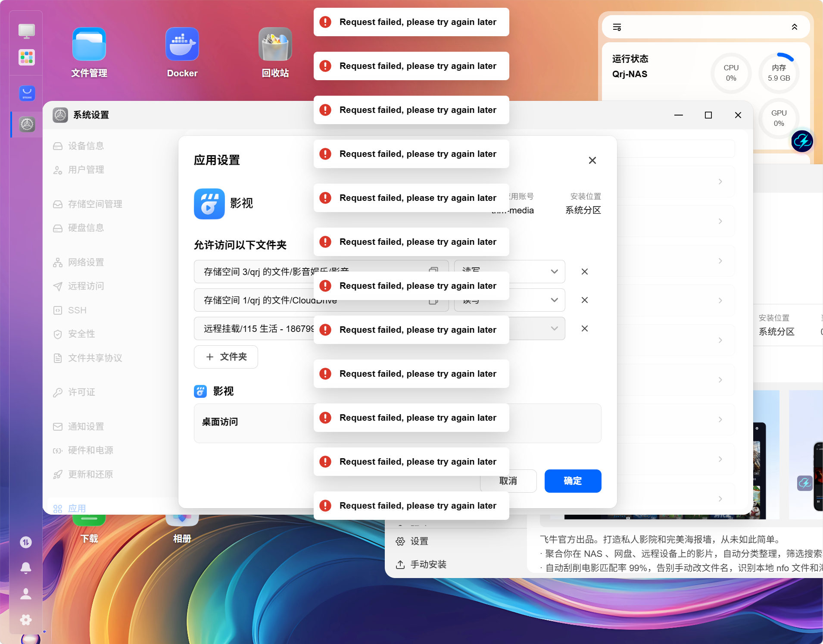
Task: Click the notification bell in the dock
Action: click(x=26, y=567)
